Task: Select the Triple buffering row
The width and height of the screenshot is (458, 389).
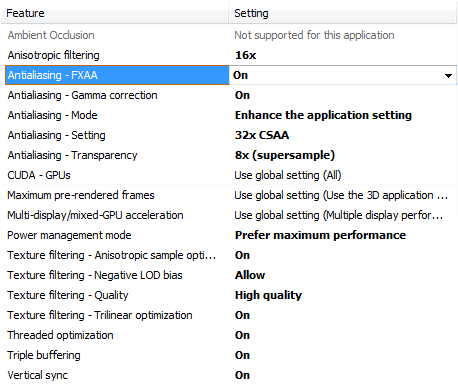Action: point(231,355)
